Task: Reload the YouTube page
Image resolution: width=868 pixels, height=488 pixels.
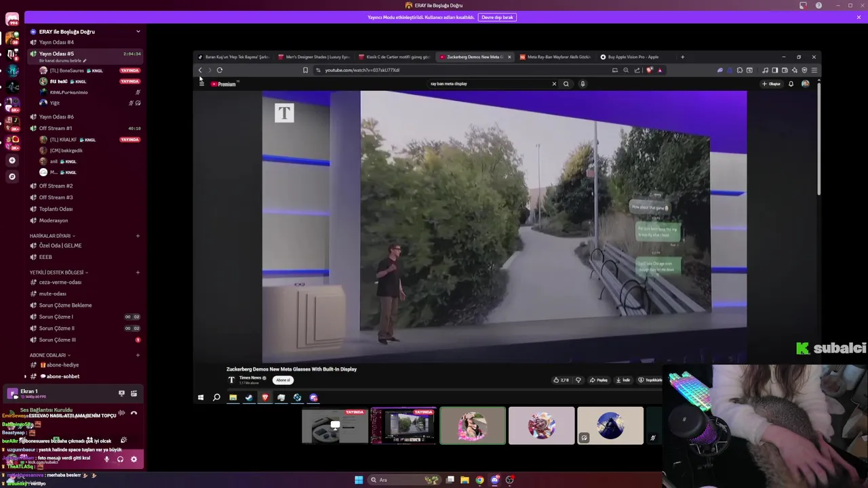Action: click(x=220, y=70)
